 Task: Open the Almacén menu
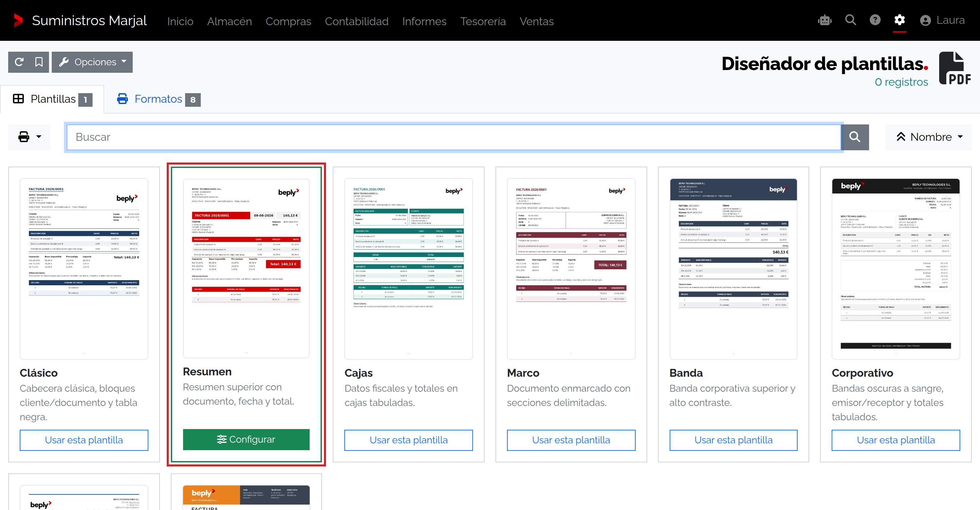pyautogui.click(x=229, y=21)
